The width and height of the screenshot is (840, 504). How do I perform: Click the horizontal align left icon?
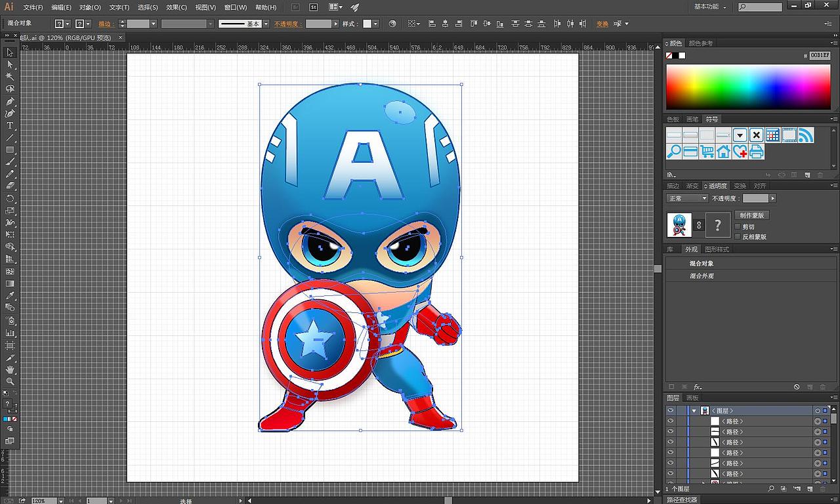tap(432, 24)
